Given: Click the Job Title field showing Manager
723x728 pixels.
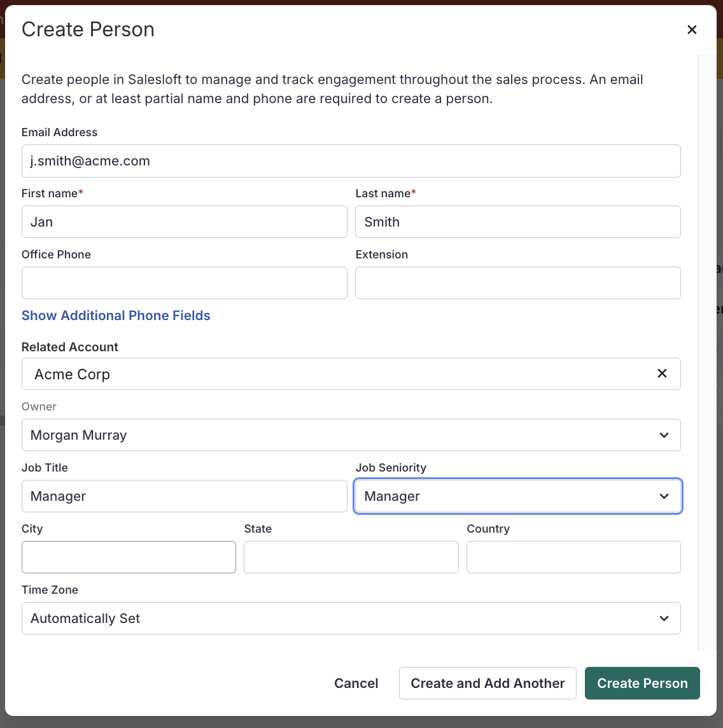Looking at the screenshot, I should pyautogui.click(x=184, y=496).
